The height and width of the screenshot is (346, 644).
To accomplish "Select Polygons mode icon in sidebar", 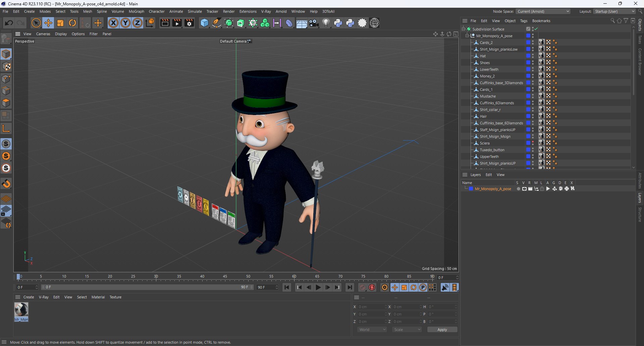I will (6, 103).
